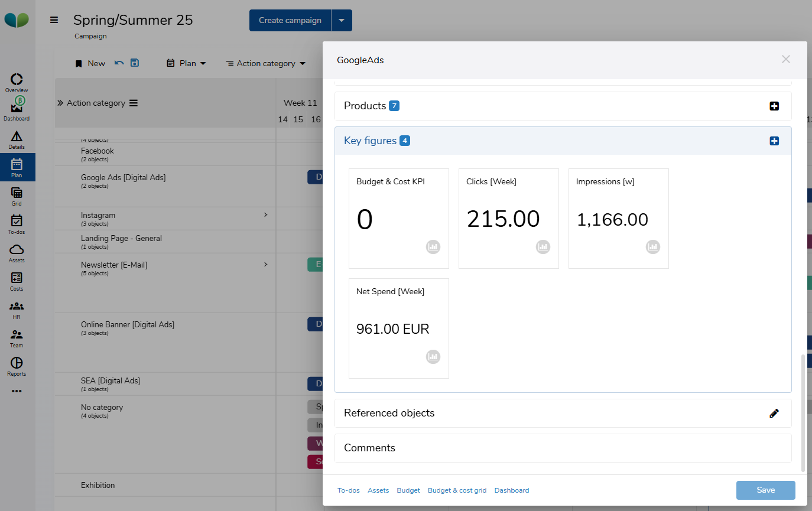Select the Facebook category row
Image resolution: width=812 pixels, height=511 pixels.
(x=165, y=154)
